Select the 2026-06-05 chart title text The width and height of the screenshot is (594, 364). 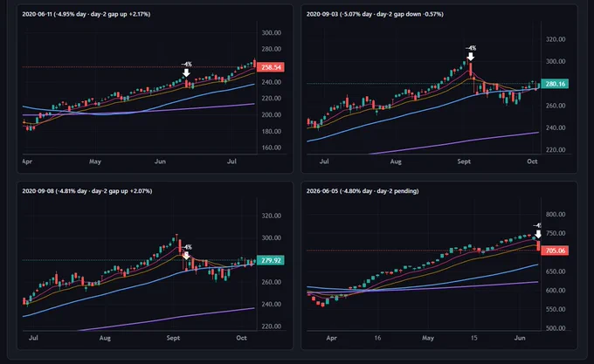[x=363, y=191]
